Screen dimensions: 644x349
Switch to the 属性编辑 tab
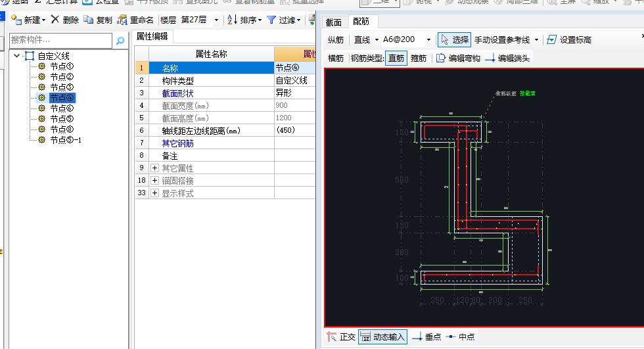[152, 36]
